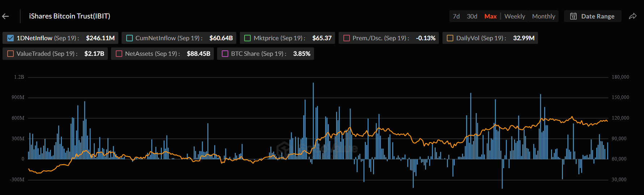The image size is (644, 195).
Task: Select the 7d time range
Action: (x=456, y=16)
